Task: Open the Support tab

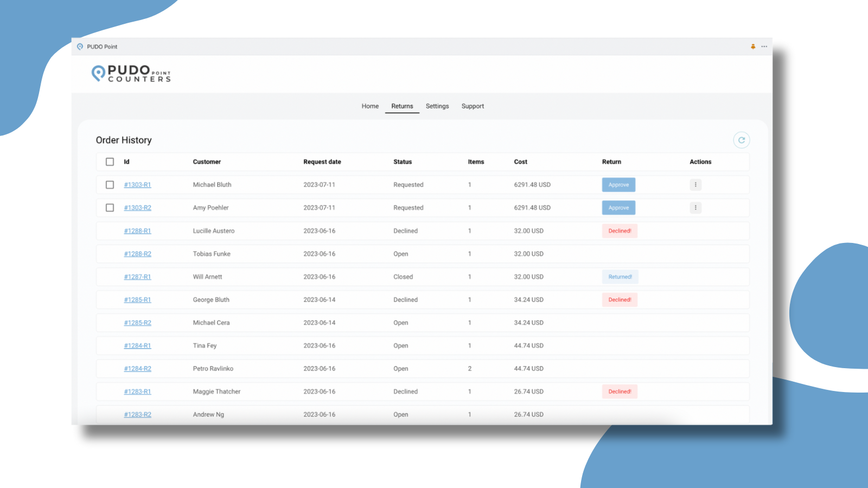Action: [x=473, y=106]
